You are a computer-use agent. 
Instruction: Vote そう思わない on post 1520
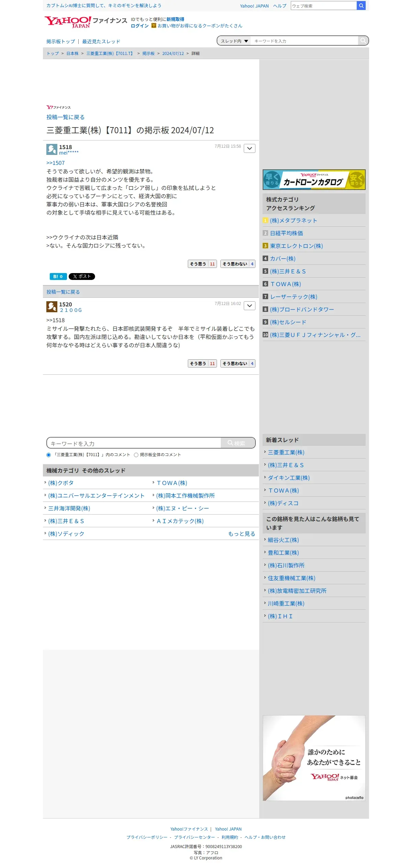238,363
